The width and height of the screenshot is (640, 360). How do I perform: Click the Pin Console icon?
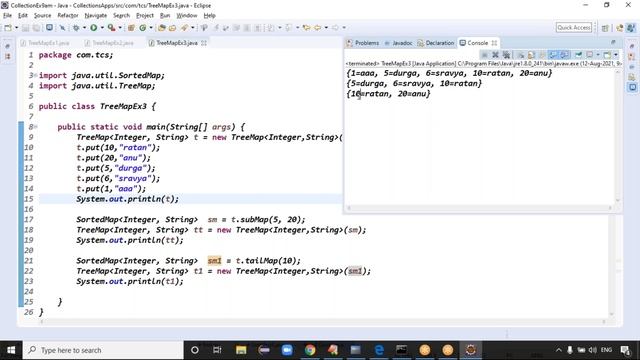tap(578, 55)
